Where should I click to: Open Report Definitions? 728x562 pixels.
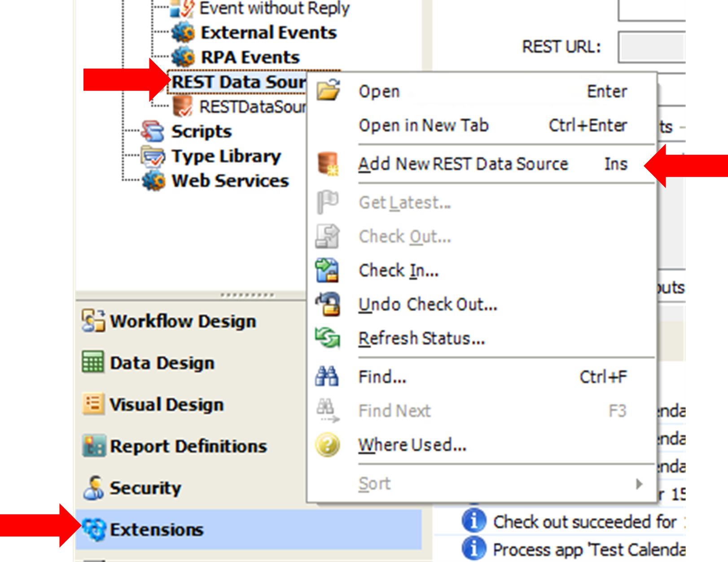(x=93, y=446)
